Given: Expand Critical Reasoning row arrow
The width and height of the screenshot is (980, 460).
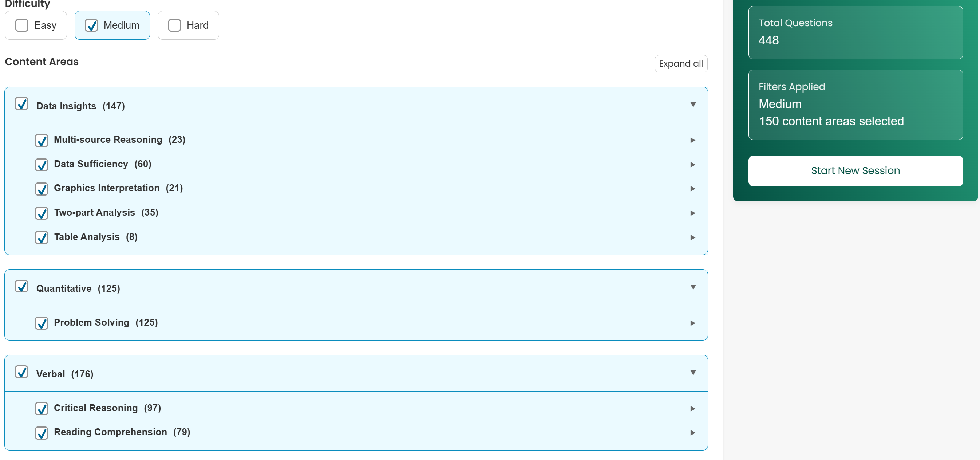Looking at the screenshot, I should [x=693, y=409].
